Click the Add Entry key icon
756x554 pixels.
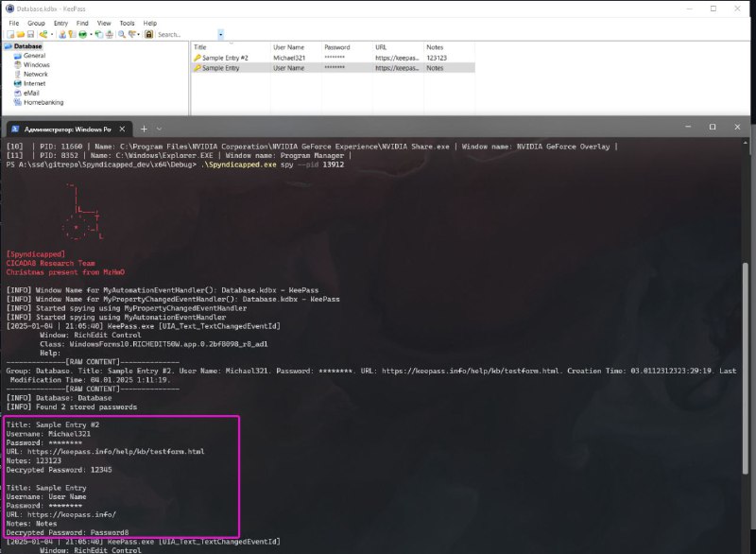click(x=43, y=34)
